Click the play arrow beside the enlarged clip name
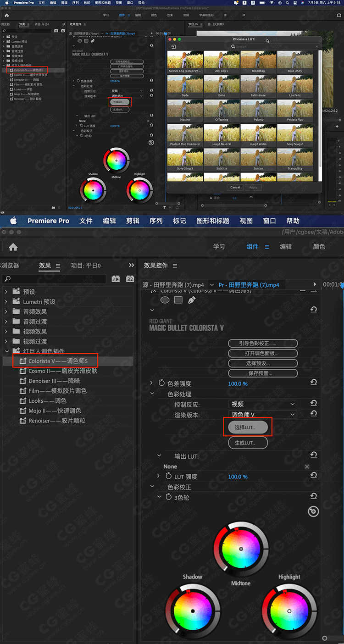 pyautogui.click(x=314, y=285)
